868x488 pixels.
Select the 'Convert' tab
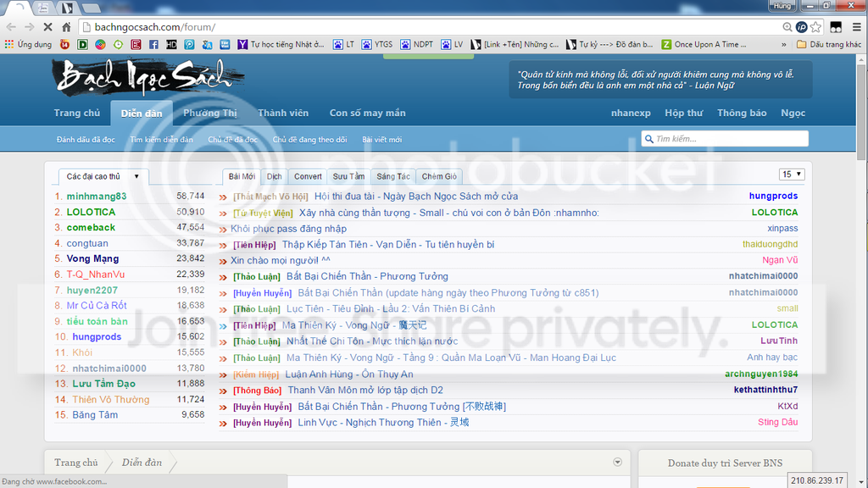[x=308, y=176]
